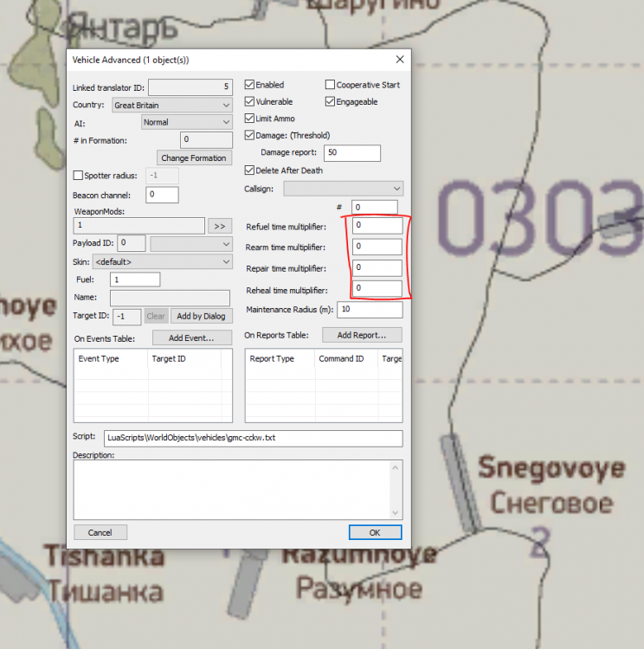Click the description scrollbar down arrow

[x=396, y=511]
